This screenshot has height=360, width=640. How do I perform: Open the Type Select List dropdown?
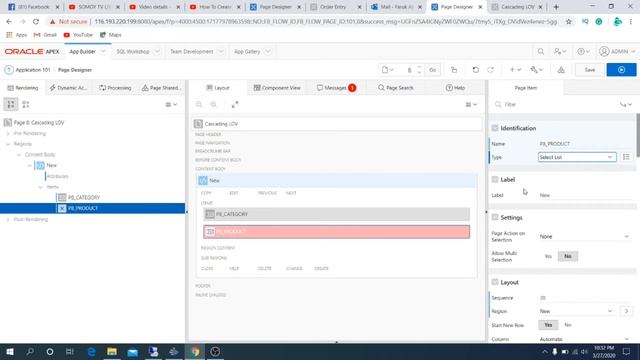pyautogui.click(x=577, y=157)
